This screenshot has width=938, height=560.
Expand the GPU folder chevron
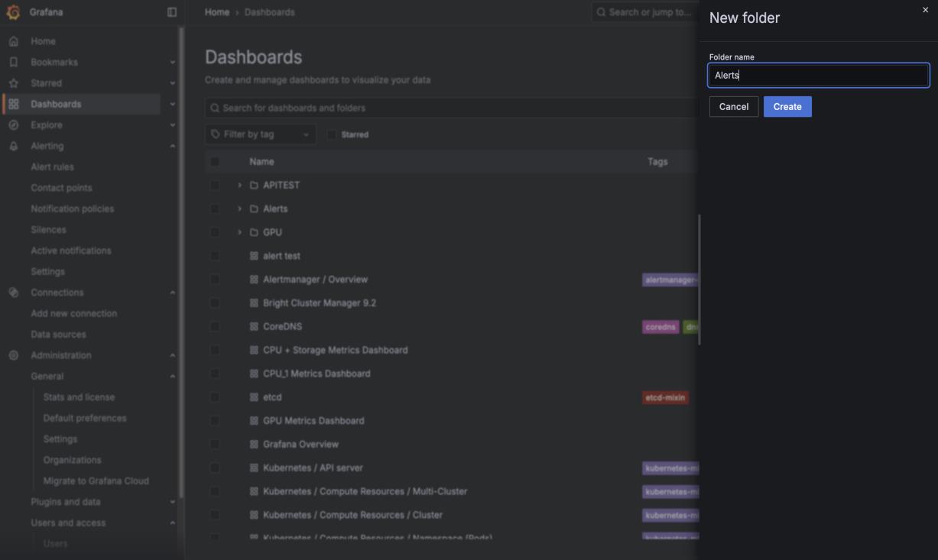[239, 232]
